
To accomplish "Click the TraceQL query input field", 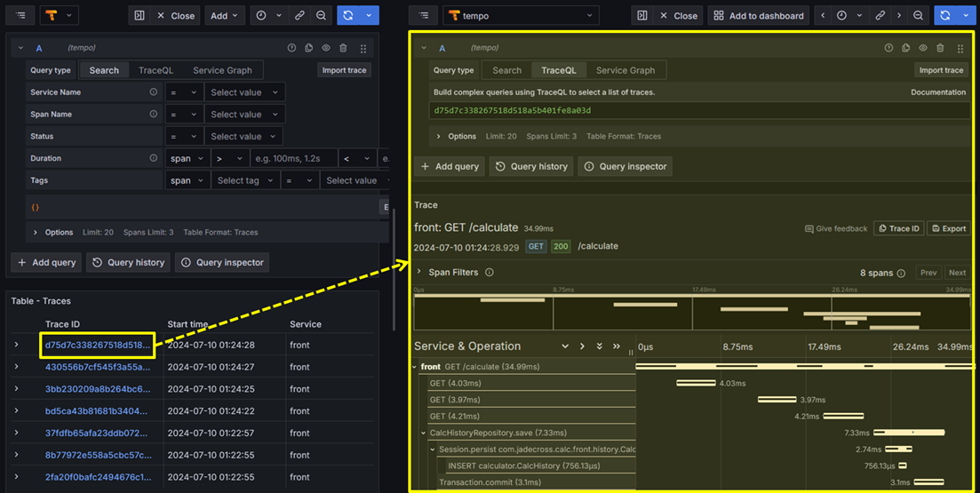I will click(x=699, y=111).
